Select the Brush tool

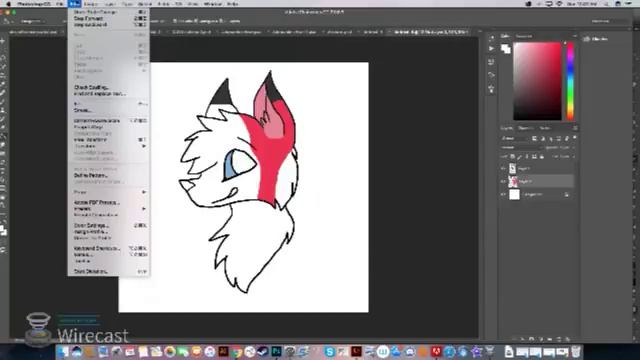tap(3, 102)
